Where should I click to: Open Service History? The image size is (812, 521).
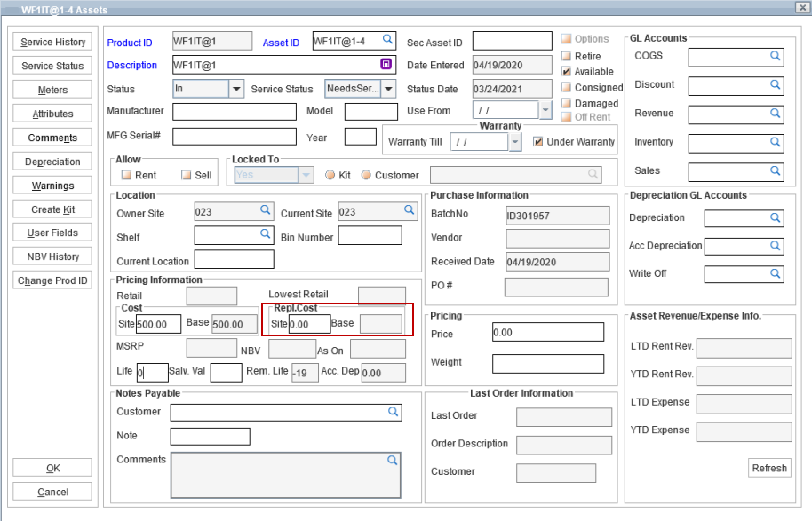pyautogui.click(x=53, y=42)
